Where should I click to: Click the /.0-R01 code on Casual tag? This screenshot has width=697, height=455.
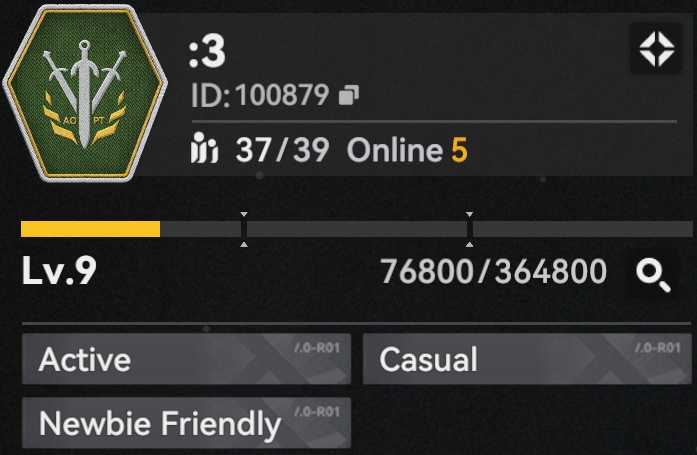tap(658, 347)
